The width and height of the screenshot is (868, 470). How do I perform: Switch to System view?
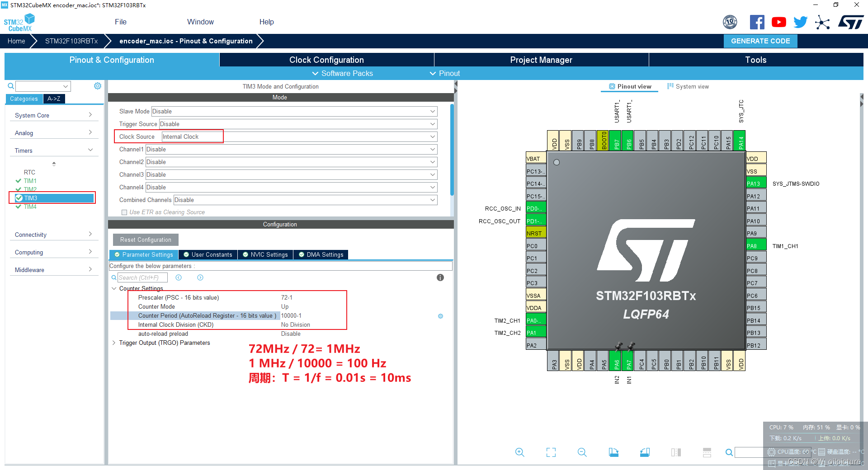click(x=688, y=86)
